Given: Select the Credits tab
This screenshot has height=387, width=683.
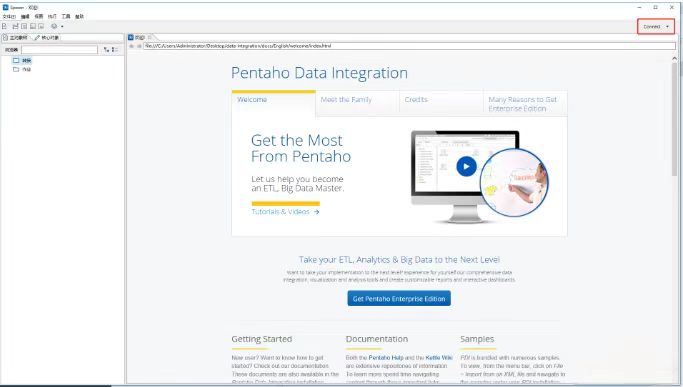Looking at the screenshot, I should point(441,104).
